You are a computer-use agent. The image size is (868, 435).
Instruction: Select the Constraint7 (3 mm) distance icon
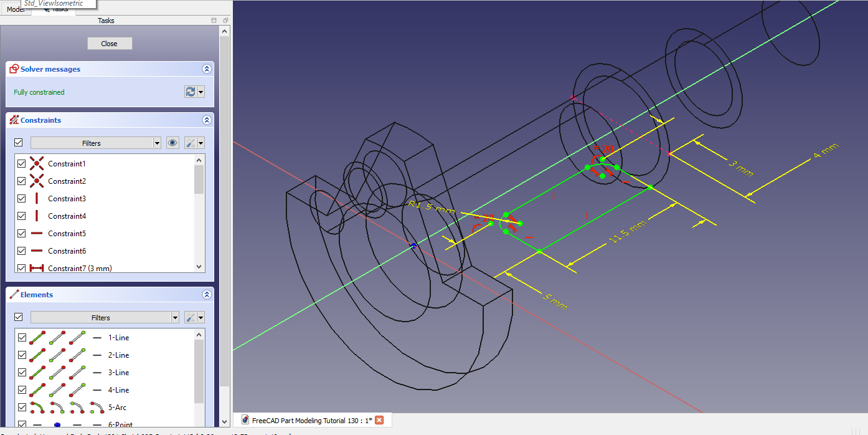(37, 269)
